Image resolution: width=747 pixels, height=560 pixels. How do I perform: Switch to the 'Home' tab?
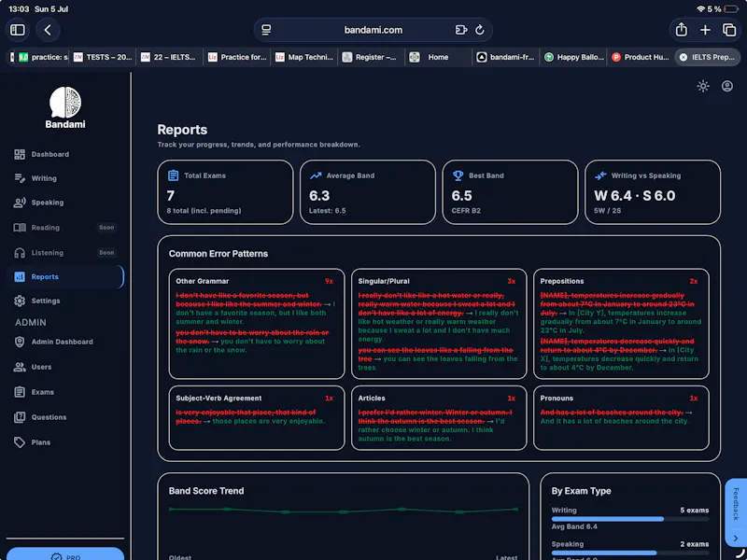point(438,57)
